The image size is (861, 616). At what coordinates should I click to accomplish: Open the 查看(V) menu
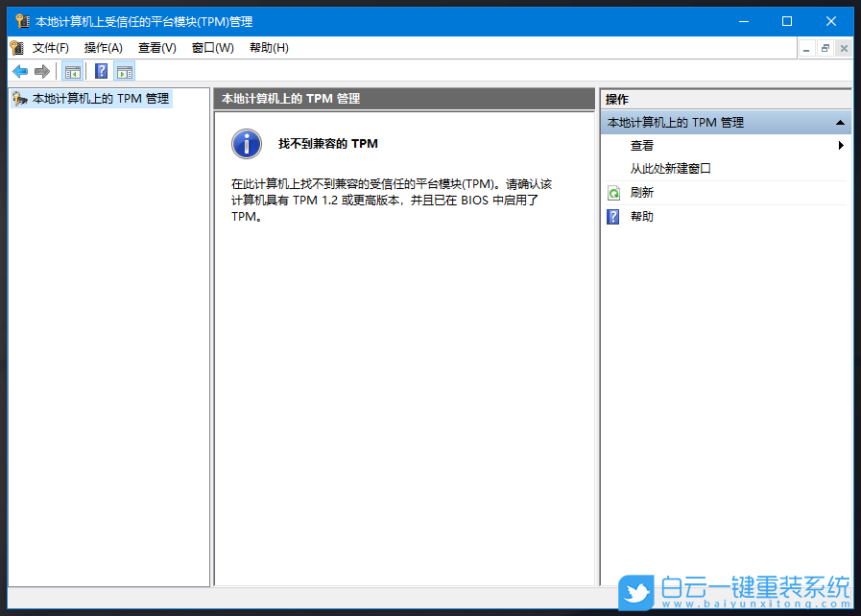coord(156,47)
